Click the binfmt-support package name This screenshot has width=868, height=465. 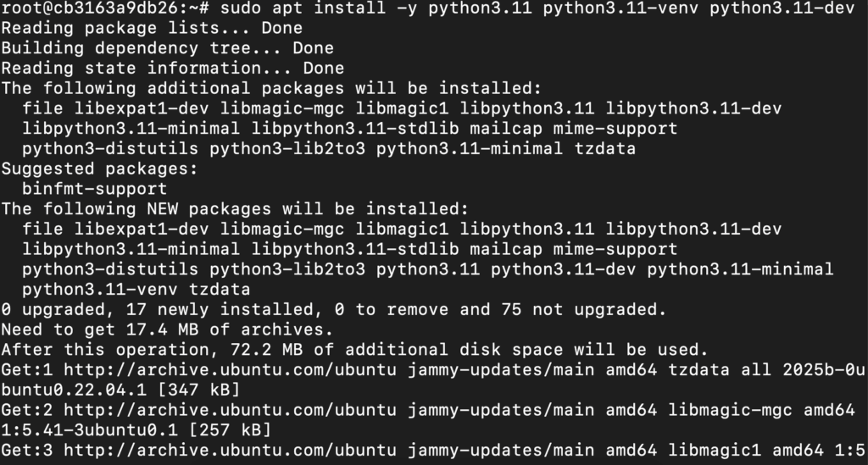(94, 189)
